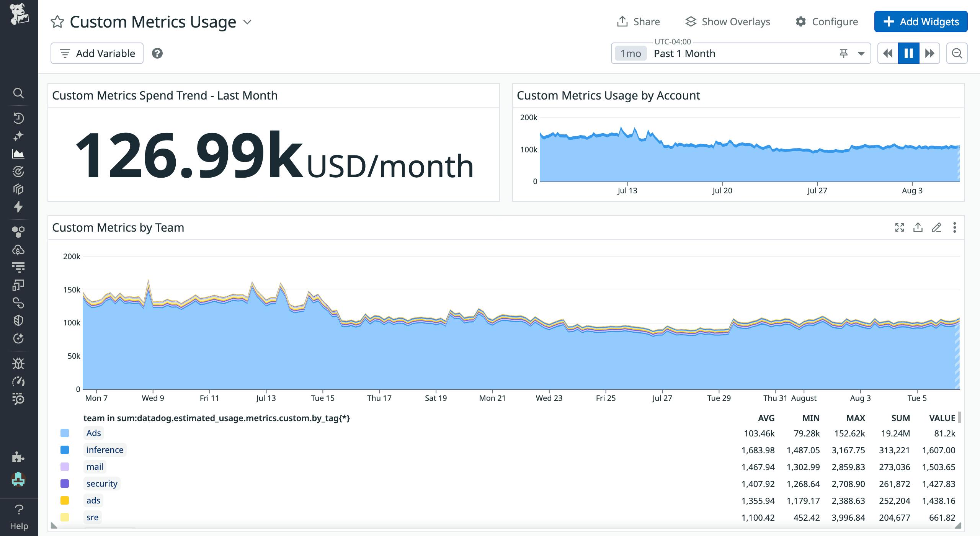Expand Custom Metrics by Team to full screen
The image size is (980, 536).
[x=900, y=227]
